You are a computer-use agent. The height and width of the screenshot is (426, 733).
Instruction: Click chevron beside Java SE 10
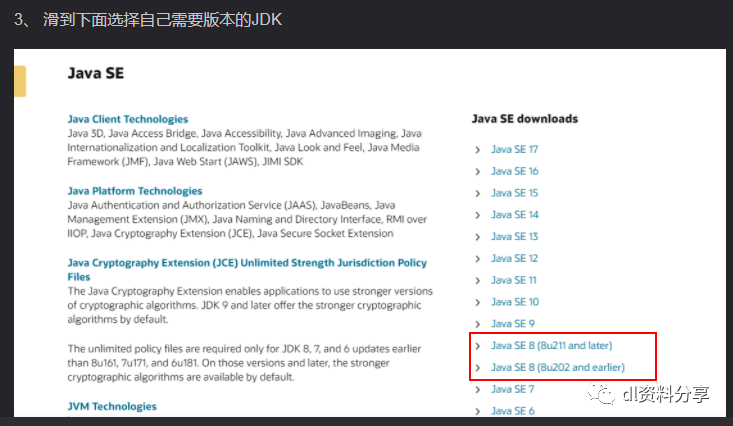(477, 303)
